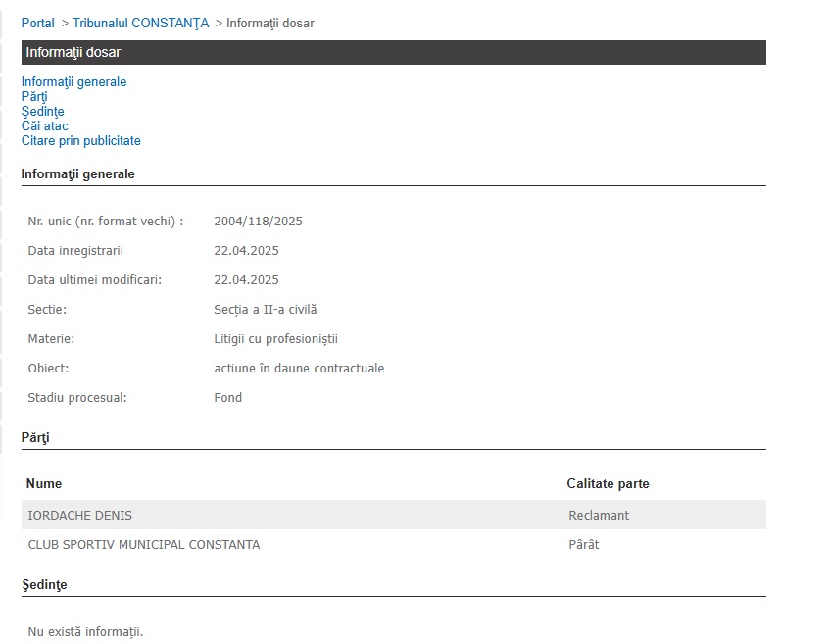Navigate to the Căi atac link
Screen dimensions: 830x644
44,126
